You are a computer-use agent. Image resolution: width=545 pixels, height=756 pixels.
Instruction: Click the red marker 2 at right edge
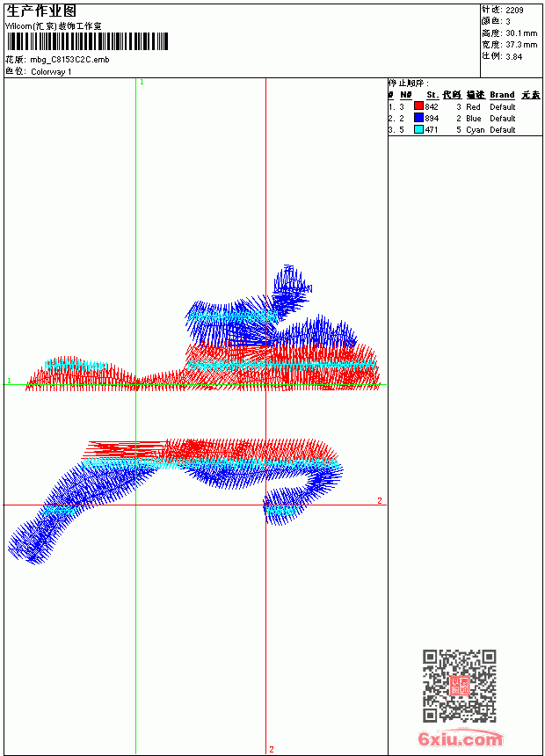(380, 500)
